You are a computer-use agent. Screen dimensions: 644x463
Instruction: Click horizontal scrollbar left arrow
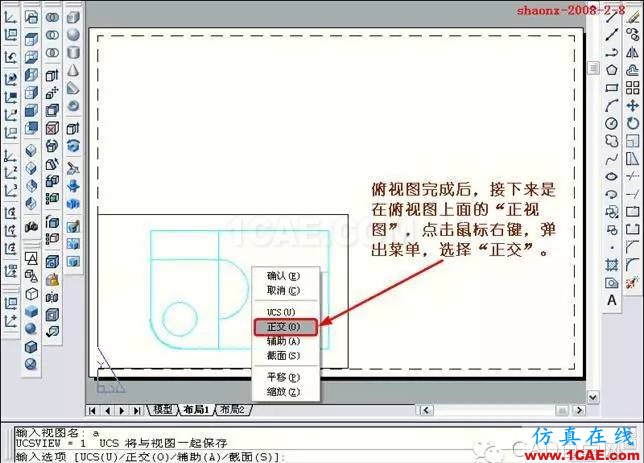click(426, 410)
